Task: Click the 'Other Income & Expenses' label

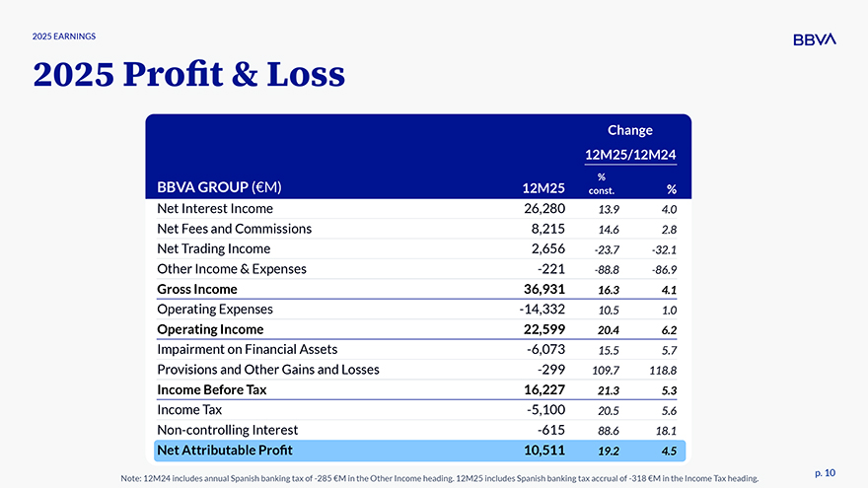Action: point(232,269)
